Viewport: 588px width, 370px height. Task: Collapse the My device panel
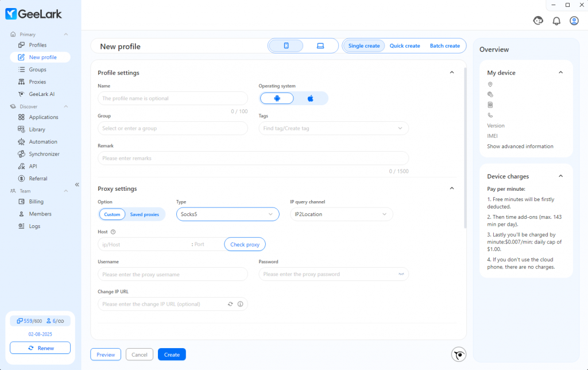tap(560, 72)
